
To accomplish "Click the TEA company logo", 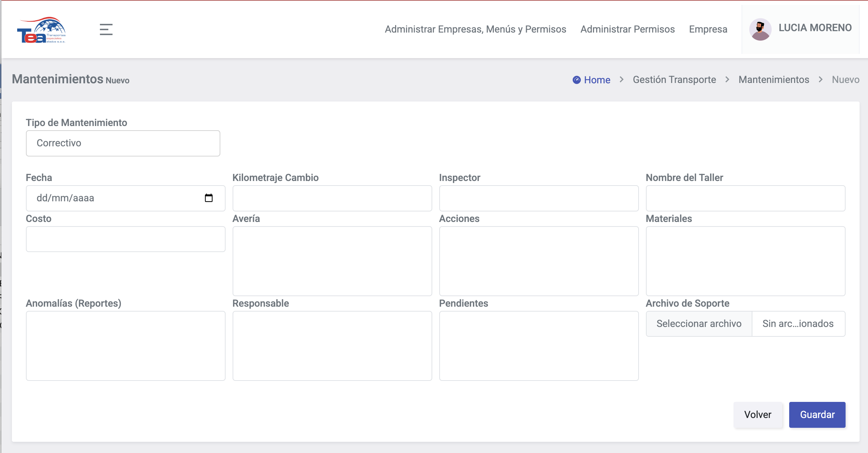I will [x=41, y=30].
